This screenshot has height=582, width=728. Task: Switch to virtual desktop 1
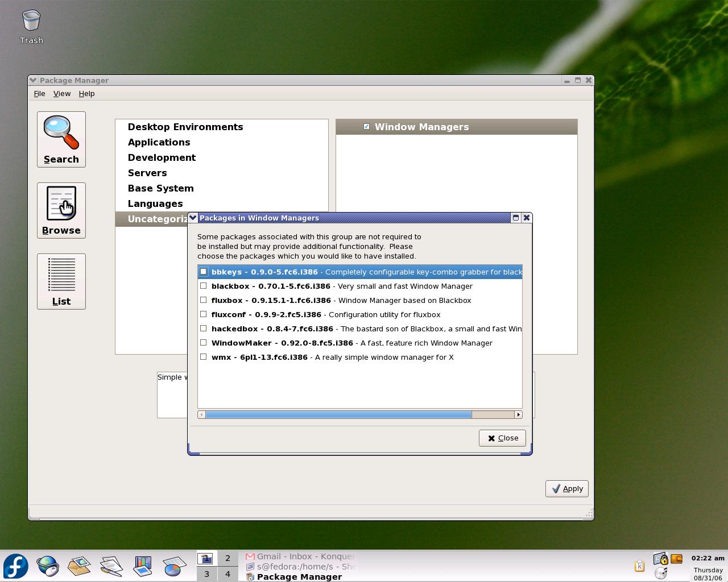[x=206, y=559]
